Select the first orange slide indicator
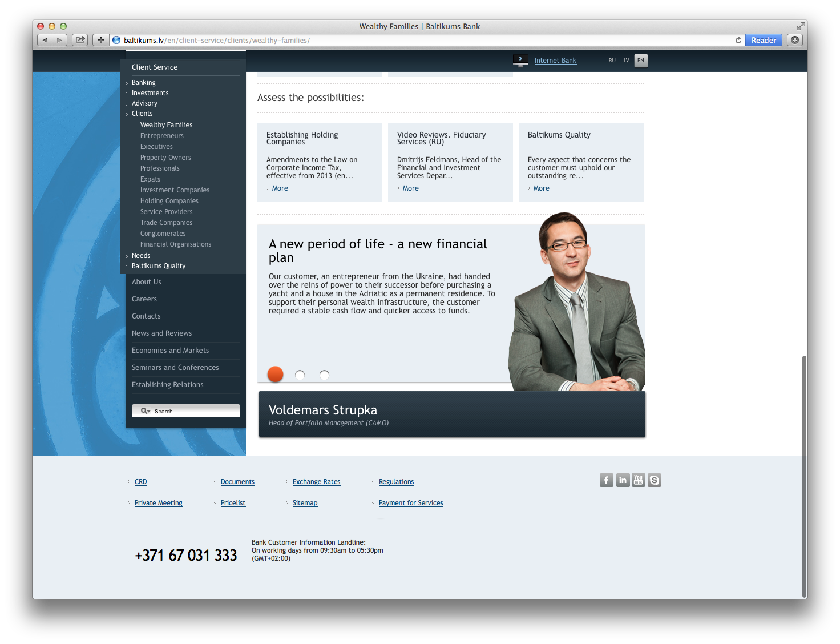Screen dimensions: 840x644 pos(276,374)
